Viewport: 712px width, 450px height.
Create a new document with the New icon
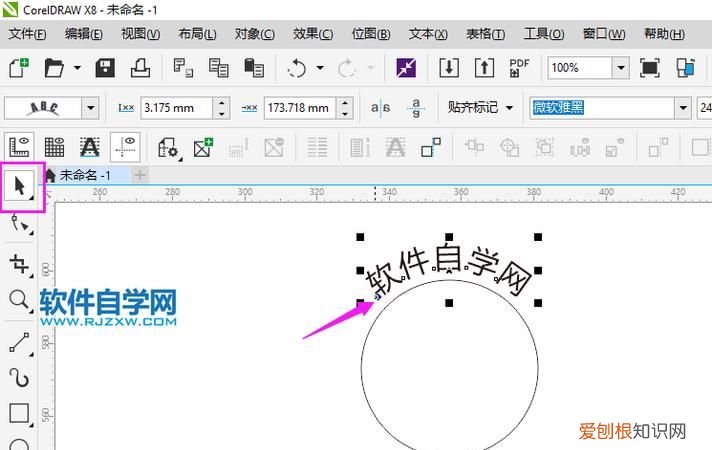click(19, 68)
